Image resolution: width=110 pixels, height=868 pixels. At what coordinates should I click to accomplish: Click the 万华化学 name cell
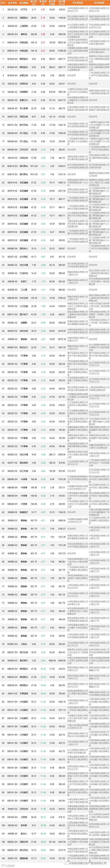point(24,150)
